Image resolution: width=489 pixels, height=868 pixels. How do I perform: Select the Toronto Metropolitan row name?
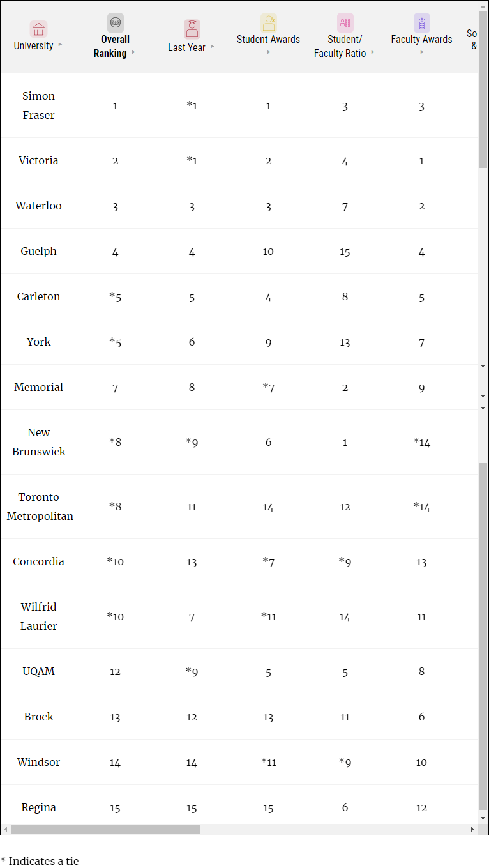point(40,506)
